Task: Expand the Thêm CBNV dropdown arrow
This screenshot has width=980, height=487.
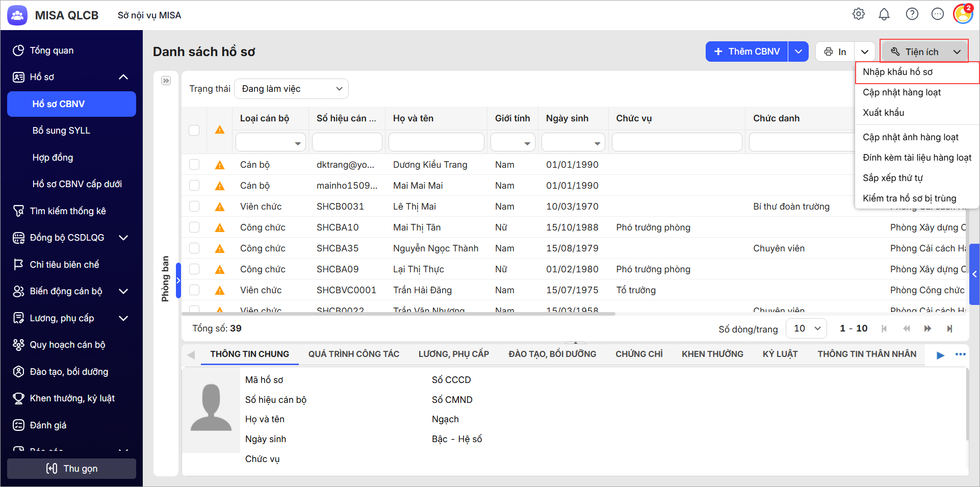Action: (x=798, y=52)
